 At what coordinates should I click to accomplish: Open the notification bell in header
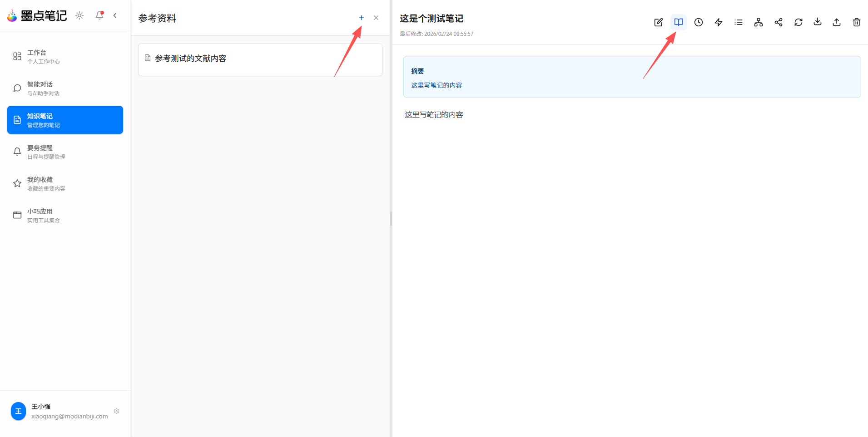99,15
